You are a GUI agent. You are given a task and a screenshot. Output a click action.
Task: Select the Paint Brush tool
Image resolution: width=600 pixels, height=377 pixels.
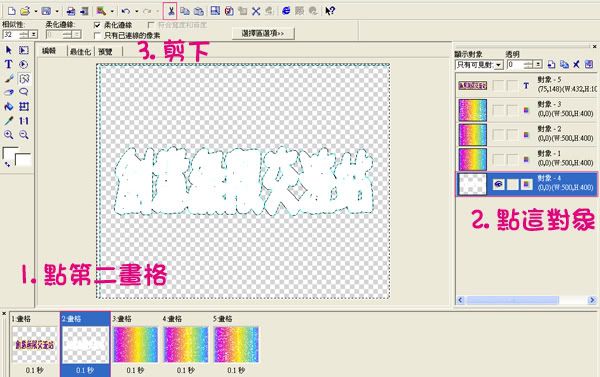point(9,78)
